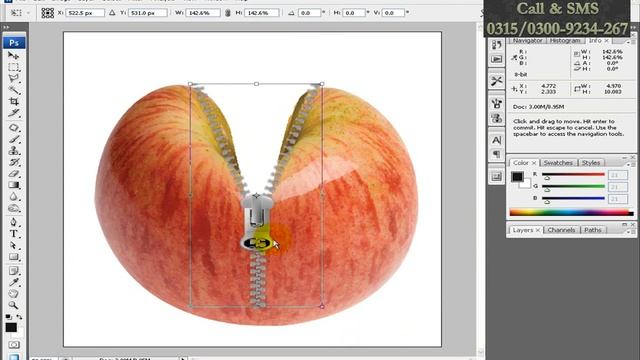This screenshot has width=640, height=360.
Task: Select the Type tool
Action: tap(13, 234)
